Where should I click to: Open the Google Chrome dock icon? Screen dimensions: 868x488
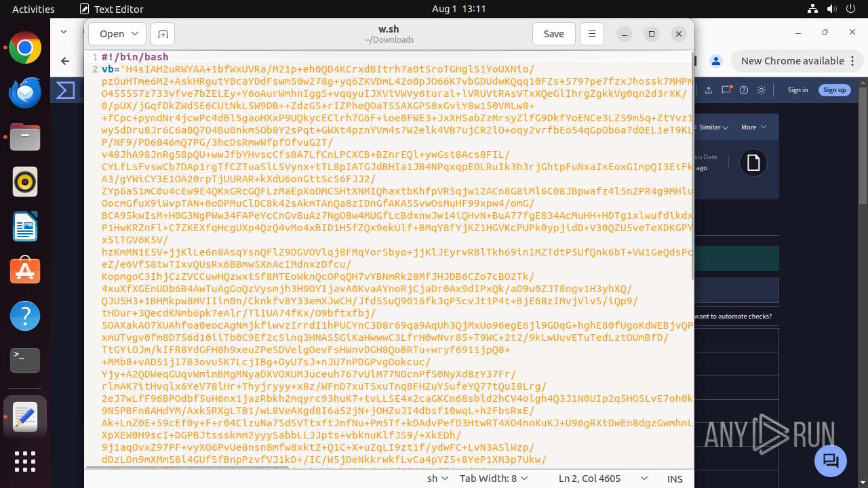[x=25, y=48]
